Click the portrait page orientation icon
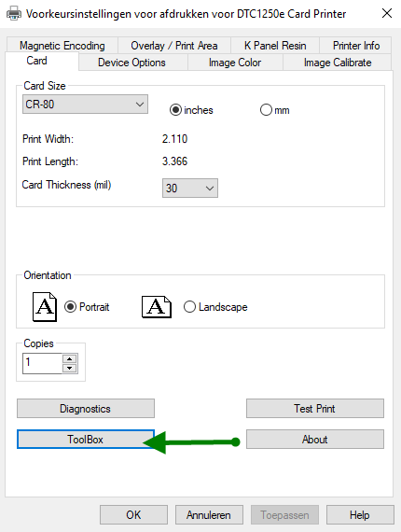This screenshot has width=401, height=532. tap(45, 307)
